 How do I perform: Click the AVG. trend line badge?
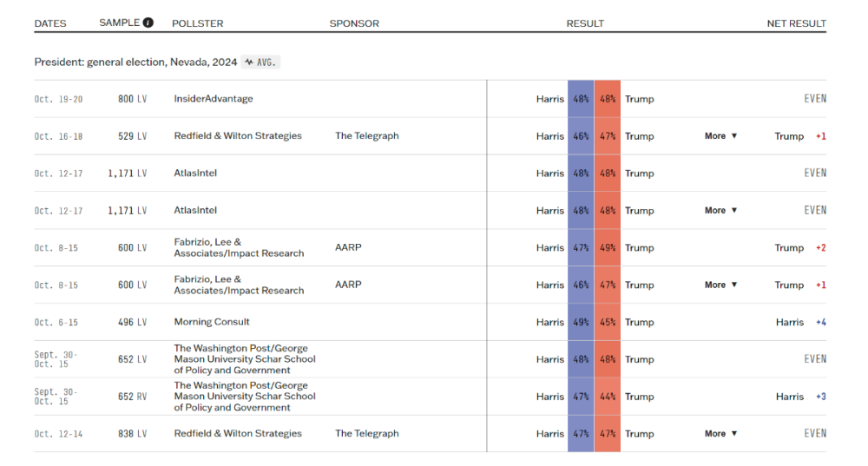261,62
